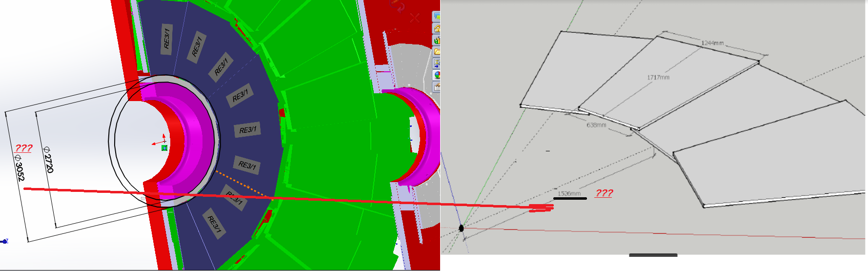Open the Design Library panel icon
Image resolution: width=868 pixels, height=271 pixels.
(437, 40)
